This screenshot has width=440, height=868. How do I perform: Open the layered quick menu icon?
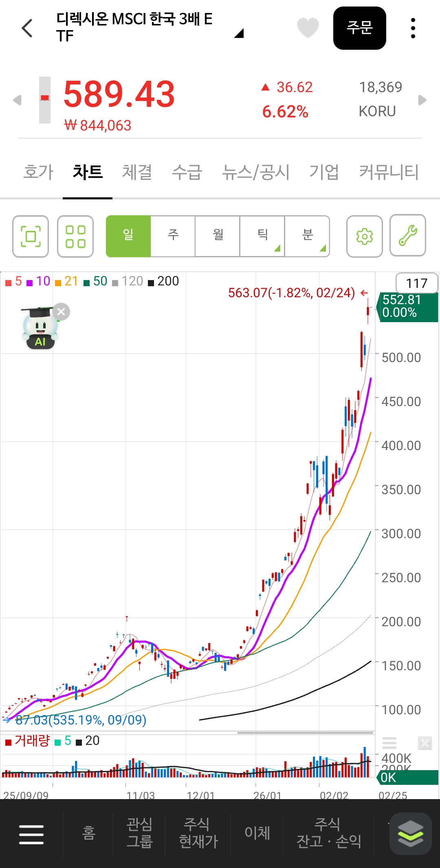[410, 834]
